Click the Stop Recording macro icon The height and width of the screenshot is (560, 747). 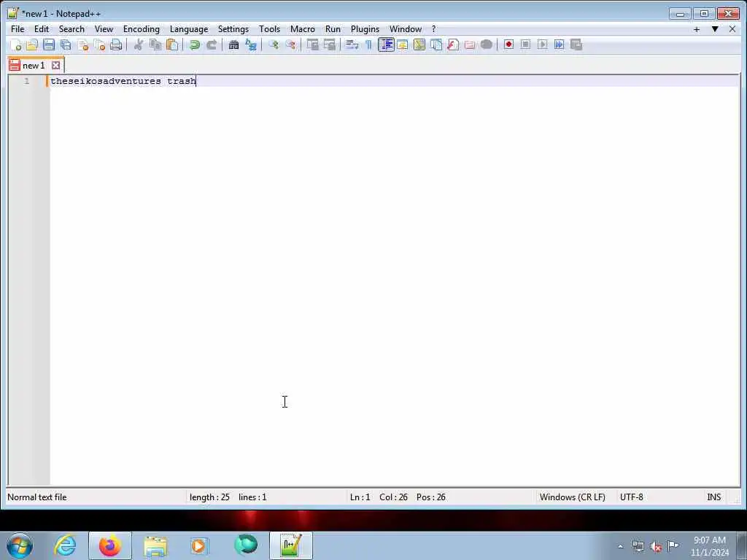coord(525,44)
